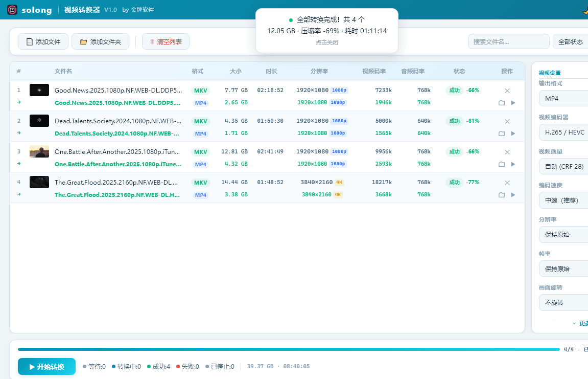Open the 视频质量 CRF 28 dropdown

pos(563,166)
